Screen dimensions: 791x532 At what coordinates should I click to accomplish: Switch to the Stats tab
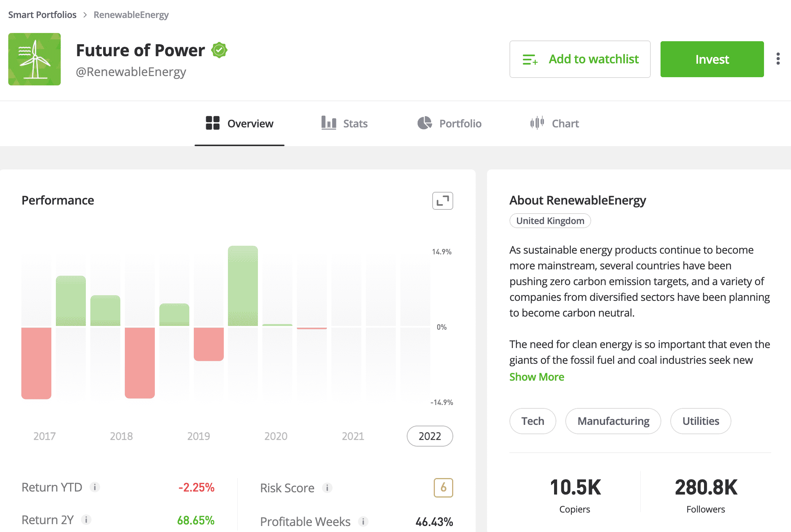(x=345, y=123)
